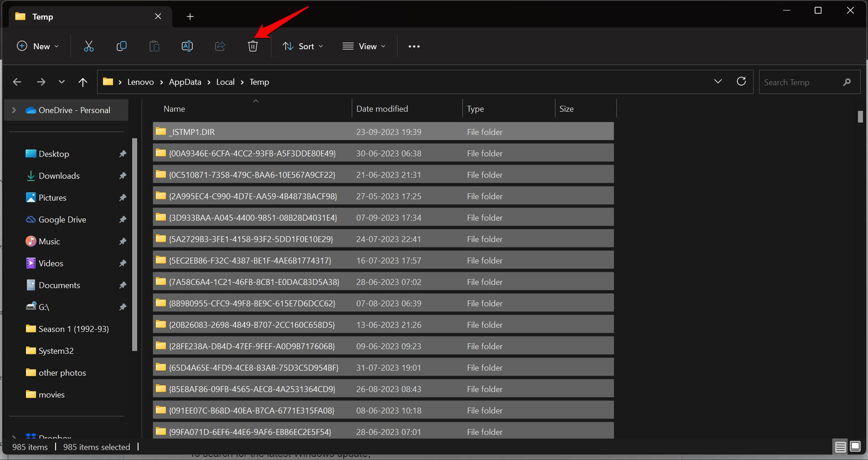Click the AppData breadcrumb in address bar
The height and width of the screenshot is (460, 868).
coord(185,82)
